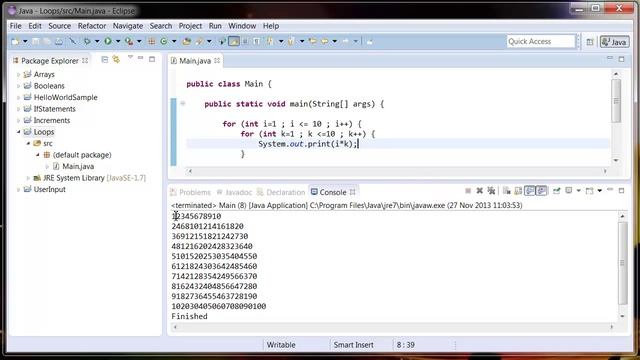Click the Debug bug icon in toolbar

(87, 41)
